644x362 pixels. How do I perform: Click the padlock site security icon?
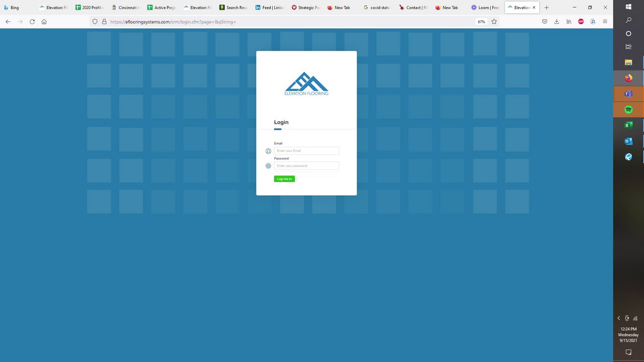pos(104,22)
